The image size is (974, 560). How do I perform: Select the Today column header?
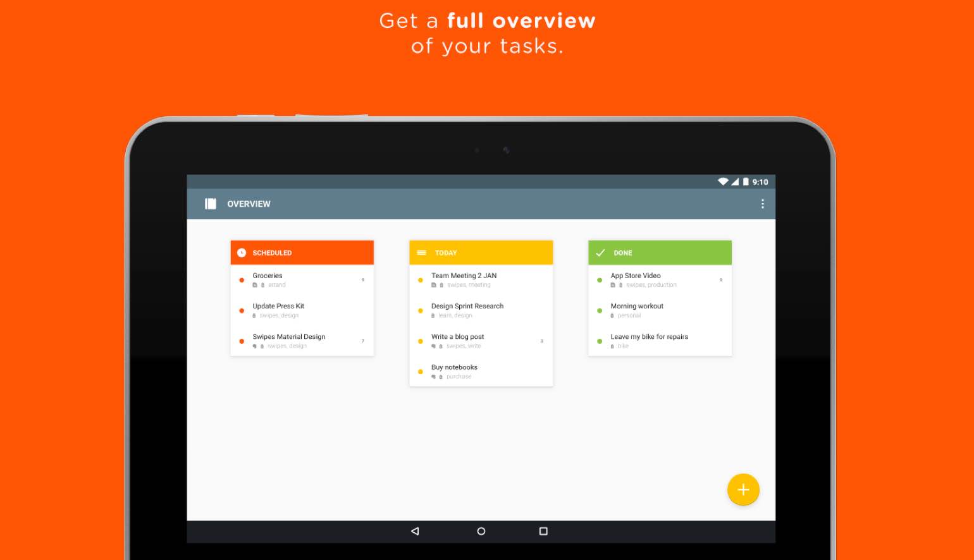point(481,252)
